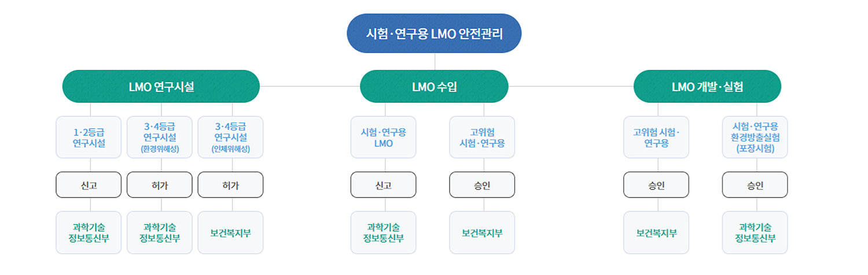Click 허가 box beneath 환경위해성 연구시설

[161, 185]
